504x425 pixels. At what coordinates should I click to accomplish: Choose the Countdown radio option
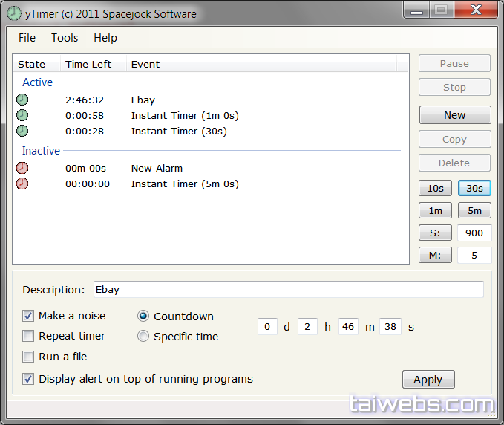144,316
